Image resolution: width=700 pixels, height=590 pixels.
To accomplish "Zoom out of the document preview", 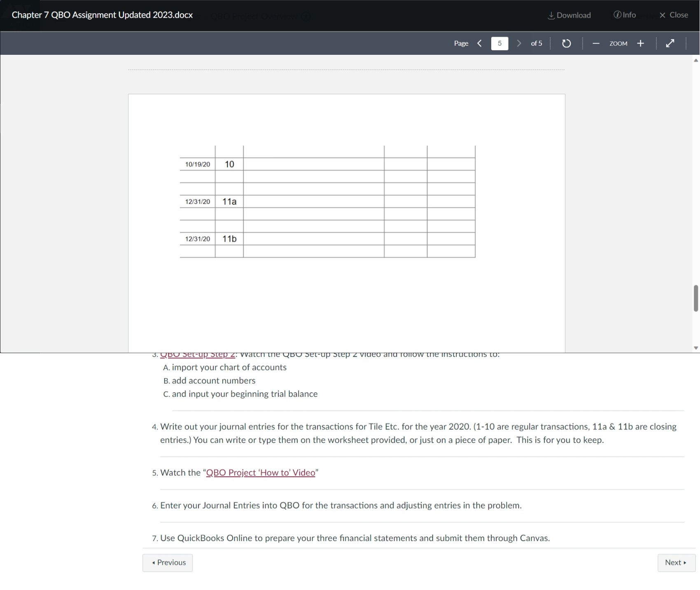I will pyautogui.click(x=595, y=43).
